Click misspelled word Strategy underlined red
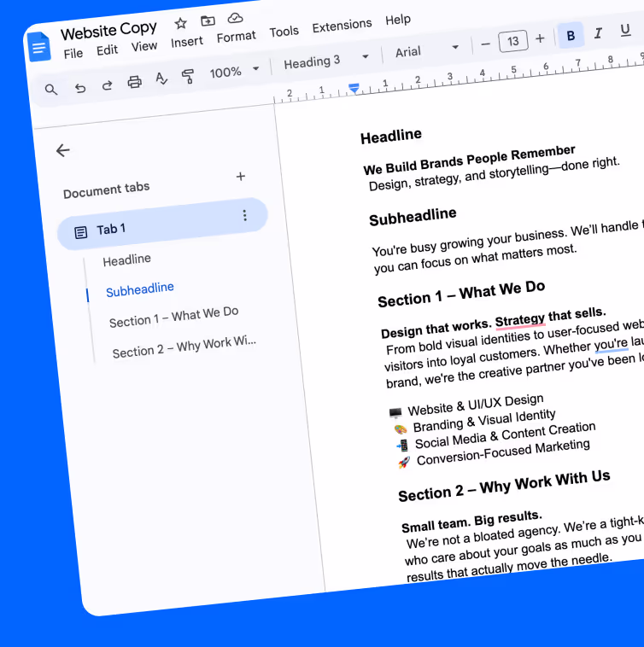Image resolution: width=644 pixels, height=647 pixels. [x=520, y=320]
